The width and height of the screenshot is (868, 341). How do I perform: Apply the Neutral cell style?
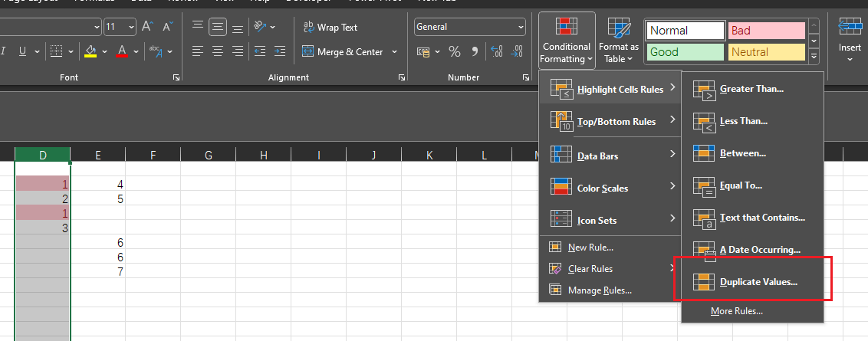[x=767, y=53]
